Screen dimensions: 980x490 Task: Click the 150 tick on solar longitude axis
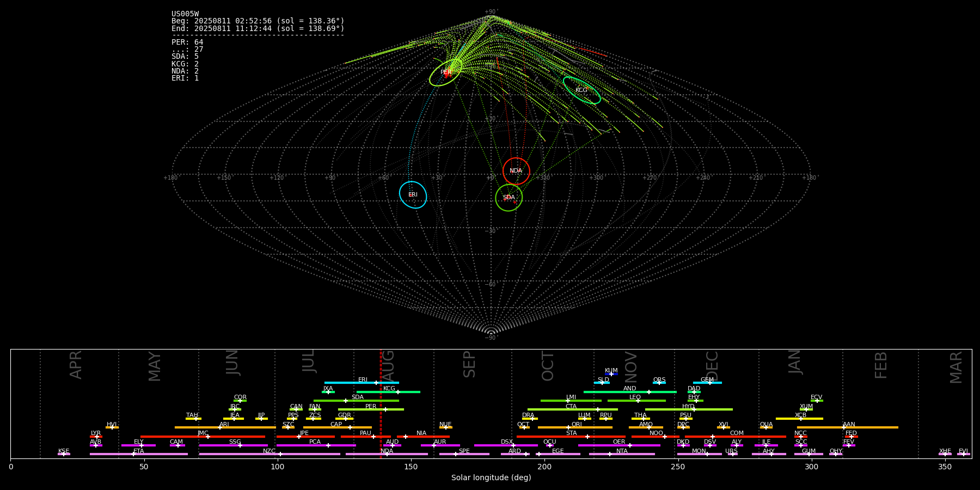[411, 467]
